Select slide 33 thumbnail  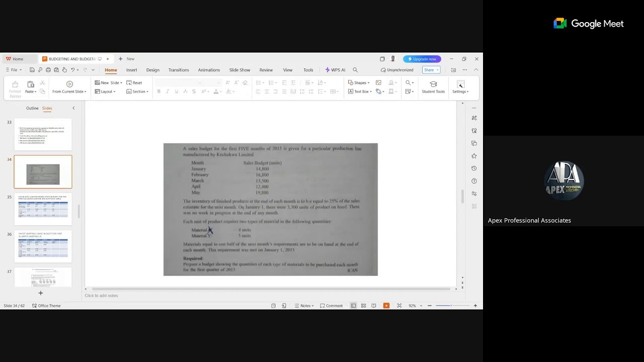tap(43, 135)
